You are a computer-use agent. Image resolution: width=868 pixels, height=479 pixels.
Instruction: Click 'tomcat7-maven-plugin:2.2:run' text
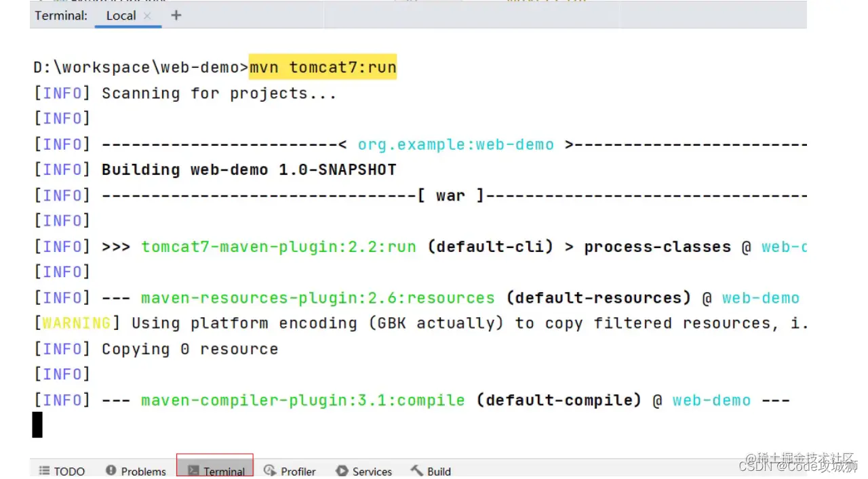coord(279,247)
